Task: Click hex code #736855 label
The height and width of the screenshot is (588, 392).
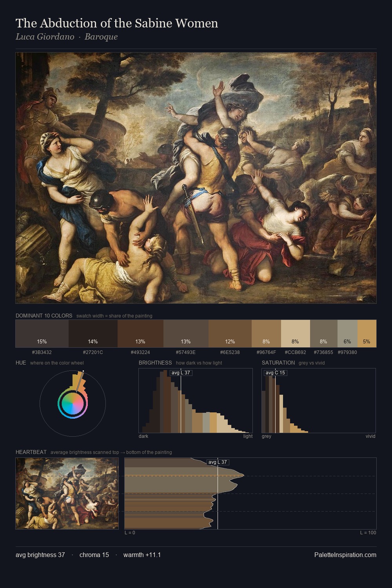Action: [323, 352]
